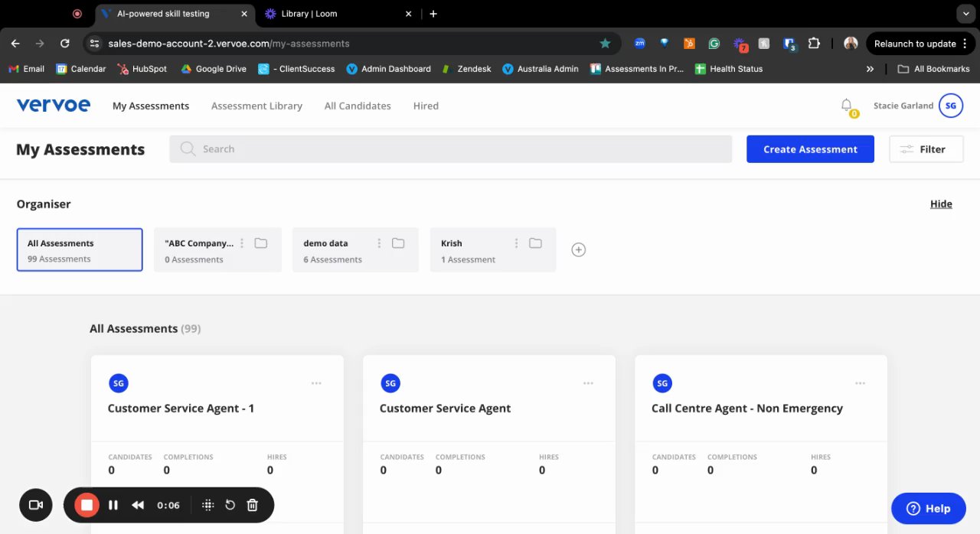The image size is (980, 534).
Task: Open the notifications bell
Action: tap(847, 106)
